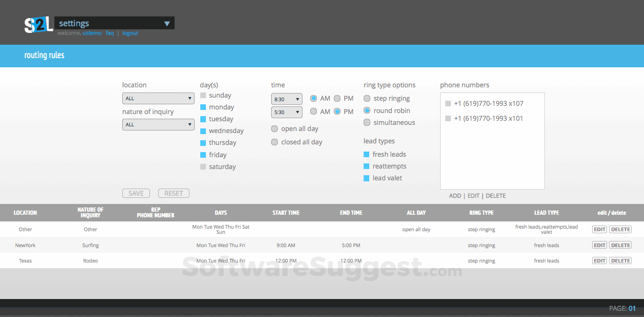Uncheck the friday checkbox

pyautogui.click(x=203, y=154)
